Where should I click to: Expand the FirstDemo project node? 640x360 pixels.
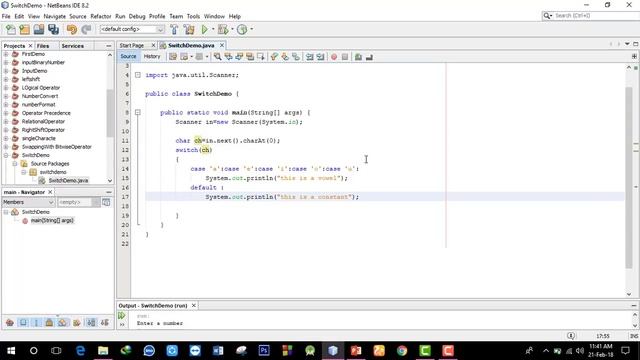point(6,54)
